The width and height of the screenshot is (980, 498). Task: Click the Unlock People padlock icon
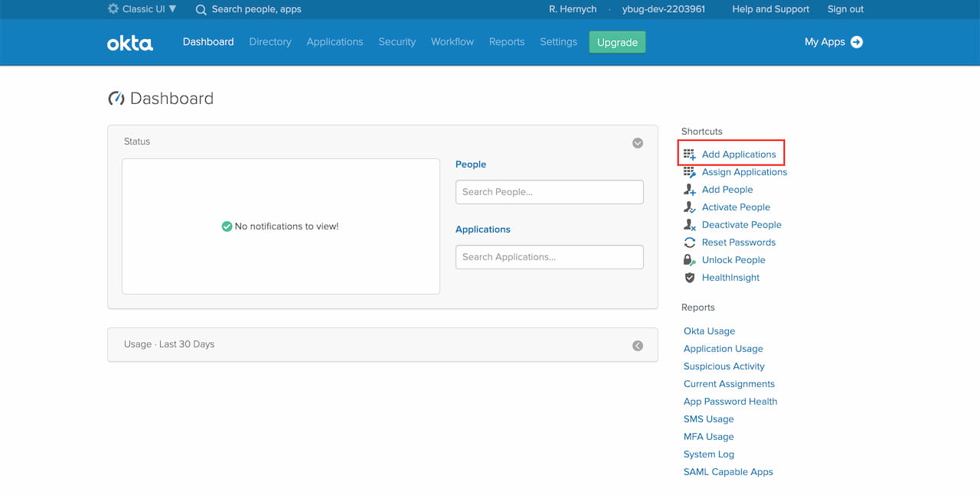click(690, 260)
